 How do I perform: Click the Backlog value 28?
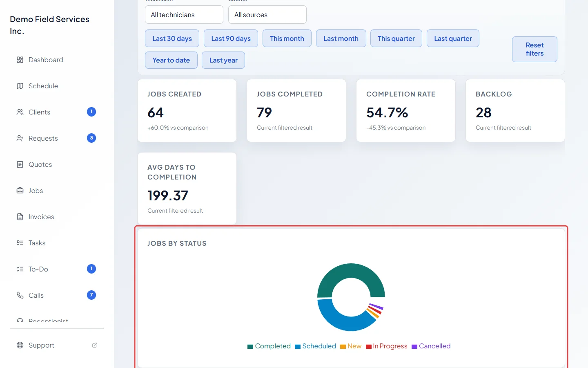tap(483, 112)
